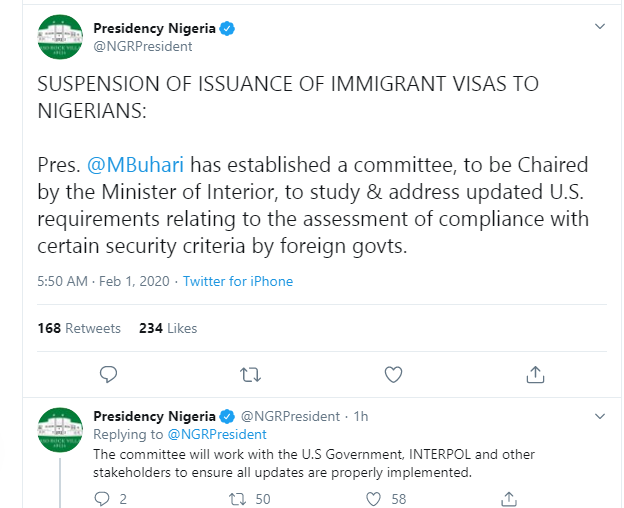
Task: Share the reply tweet about INTERPOL
Action: pos(509,499)
